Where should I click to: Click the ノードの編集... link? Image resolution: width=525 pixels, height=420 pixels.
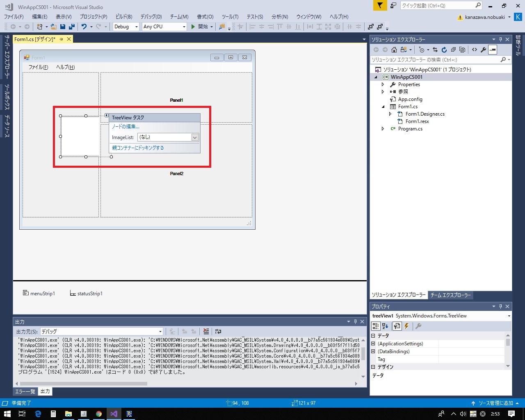(126, 127)
